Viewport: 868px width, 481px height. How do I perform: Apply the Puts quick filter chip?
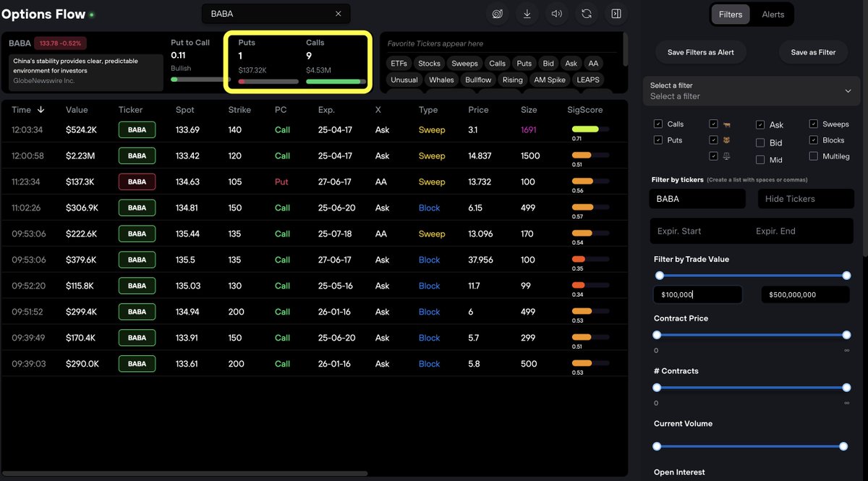(524, 64)
